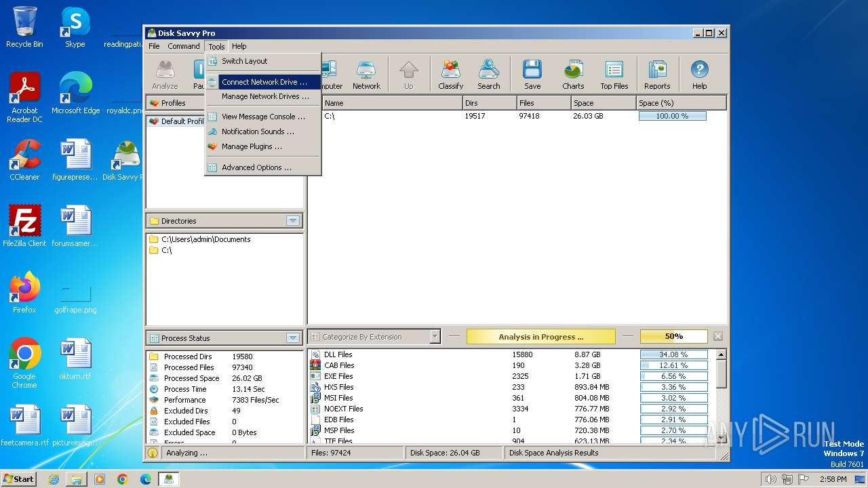Image resolution: width=868 pixels, height=488 pixels.
Task: Click the Windows Start button
Action: click(19, 479)
